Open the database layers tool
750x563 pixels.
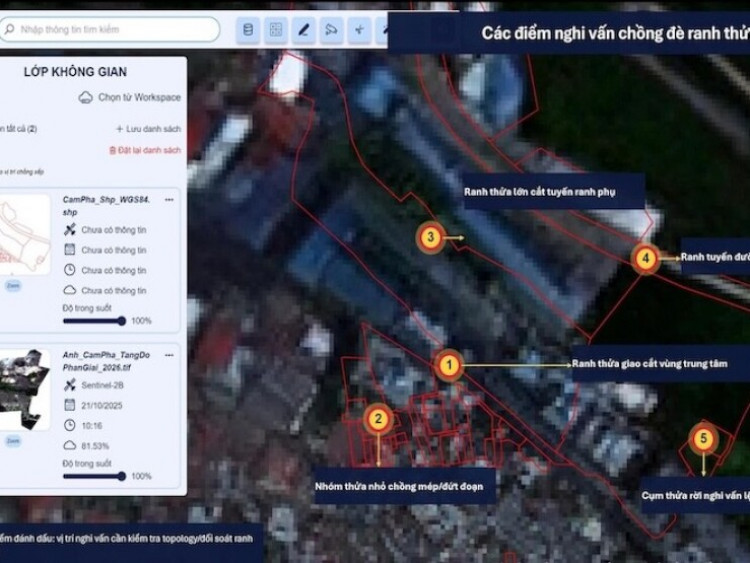pyautogui.click(x=248, y=30)
